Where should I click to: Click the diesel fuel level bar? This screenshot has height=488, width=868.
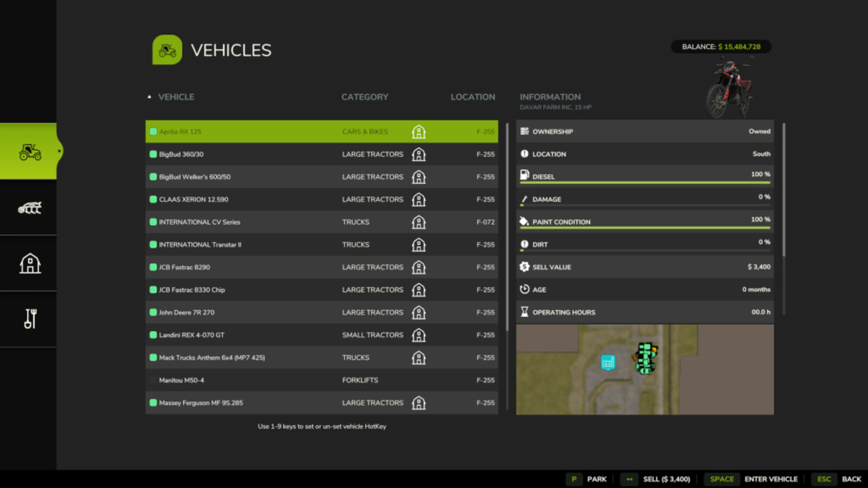click(x=644, y=183)
